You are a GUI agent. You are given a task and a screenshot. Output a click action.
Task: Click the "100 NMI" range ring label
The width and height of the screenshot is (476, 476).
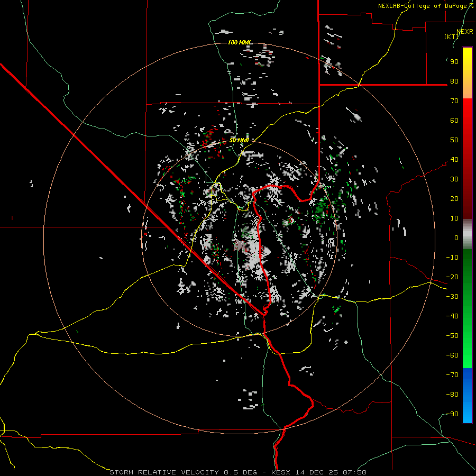pos(240,42)
